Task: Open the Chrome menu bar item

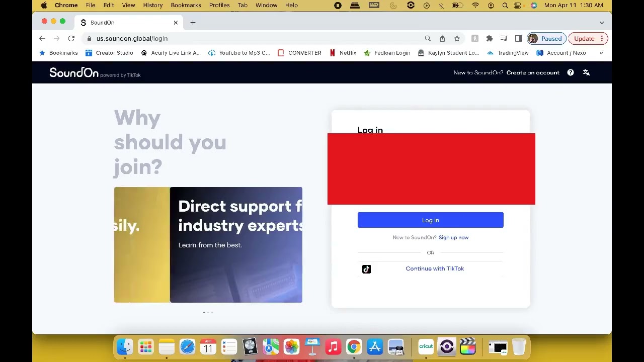Action: 66,5
